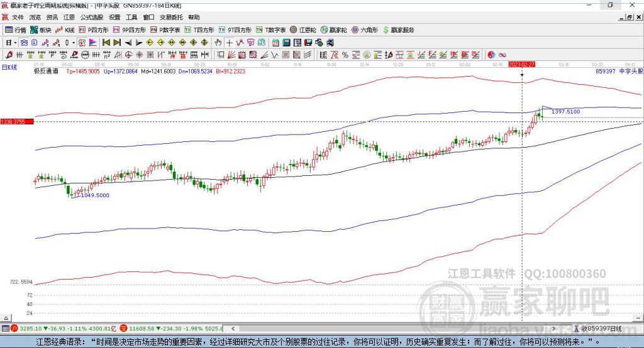This screenshot has height=348, width=644.
Task: Select the red pencil drawing tool
Action: (9, 55)
